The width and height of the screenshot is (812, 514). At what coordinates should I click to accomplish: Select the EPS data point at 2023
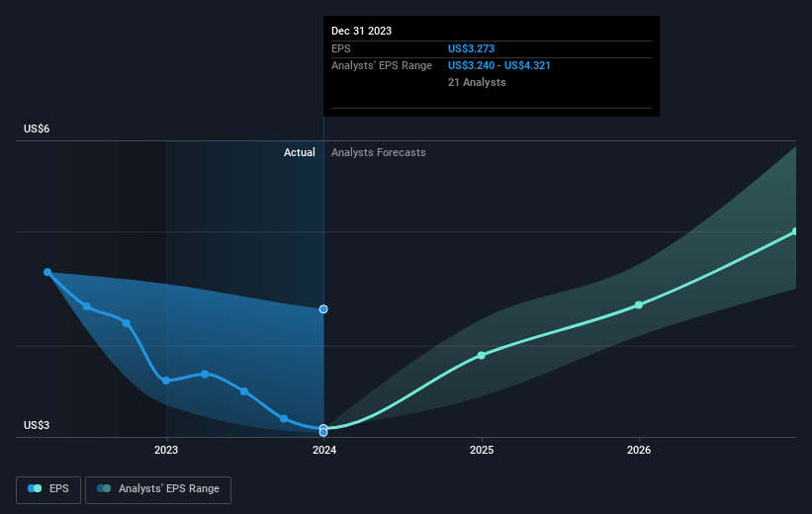166,381
